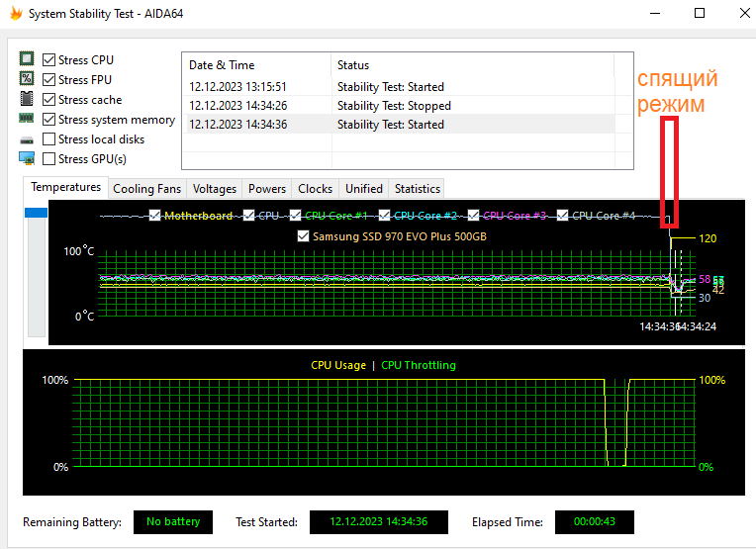Viewport: 756px width, 549px height.
Task: Click the 120 temperature value on graph
Action: click(x=708, y=238)
